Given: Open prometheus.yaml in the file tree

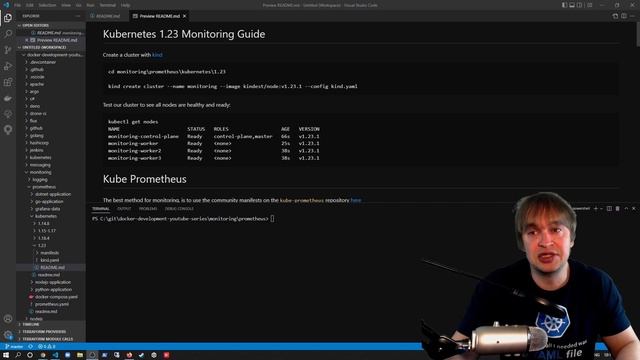Looking at the screenshot, I should [x=51, y=304].
